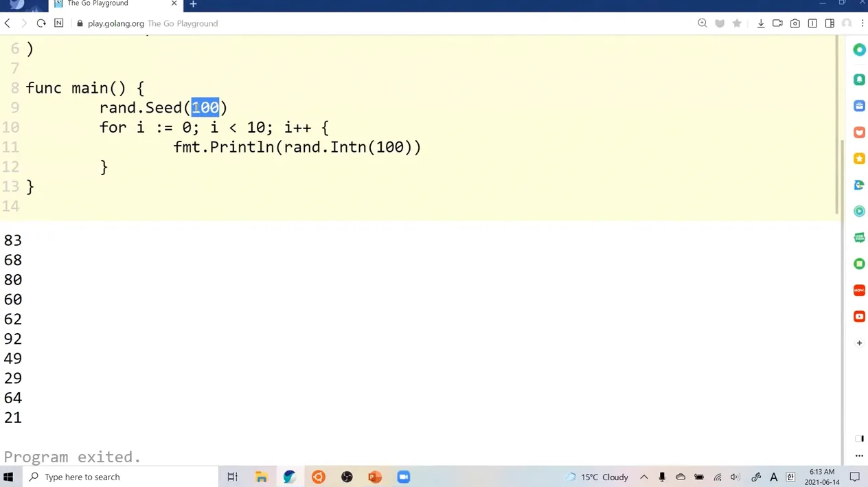The height and width of the screenshot is (487, 868).
Task: Take a screen capture with the camera icon
Action: coord(795,23)
